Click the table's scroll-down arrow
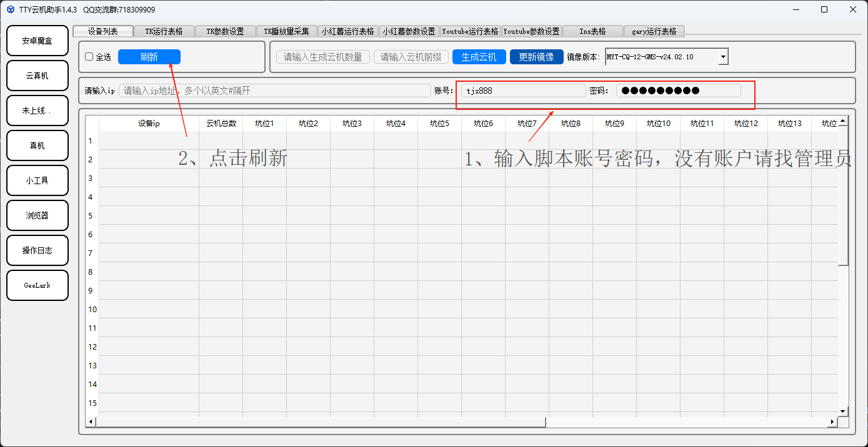 843,411
